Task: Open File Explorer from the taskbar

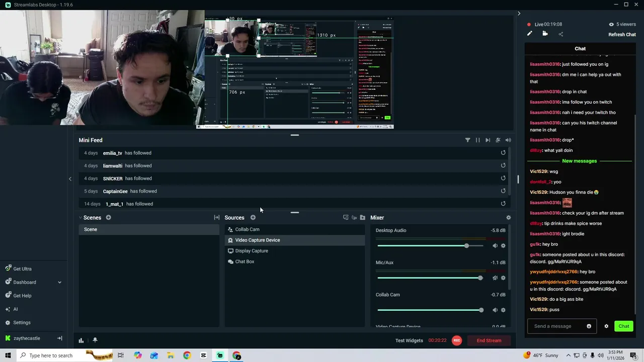Action: pos(171,355)
